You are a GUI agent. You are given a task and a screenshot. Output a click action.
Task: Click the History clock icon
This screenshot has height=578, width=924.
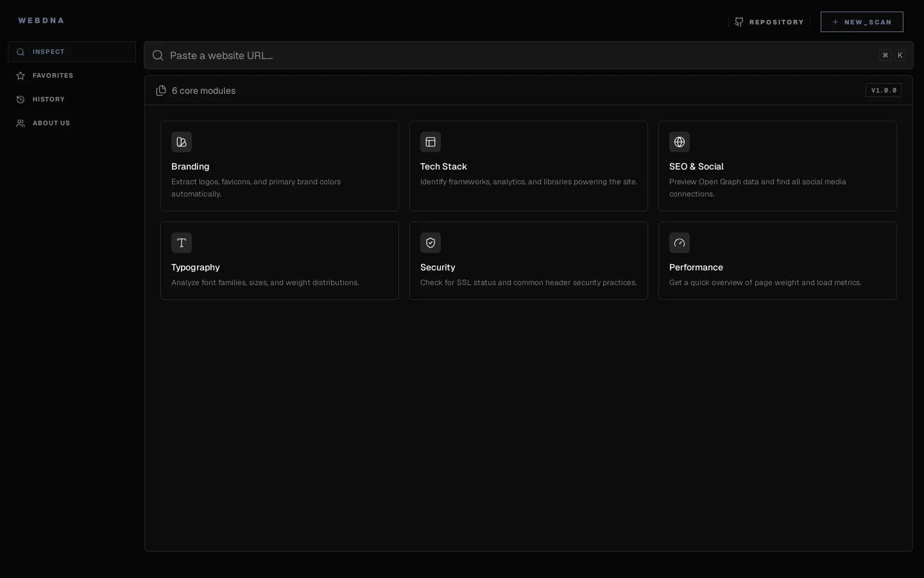(21, 100)
